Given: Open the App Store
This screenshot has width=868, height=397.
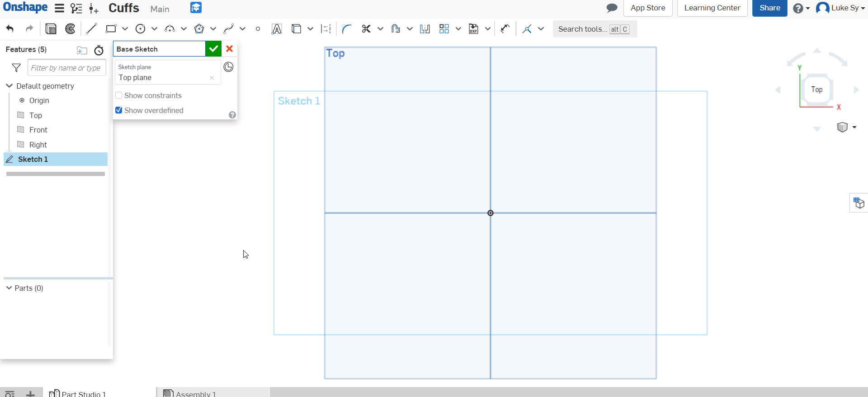Looking at the screenshot, I should click(648, 8).
